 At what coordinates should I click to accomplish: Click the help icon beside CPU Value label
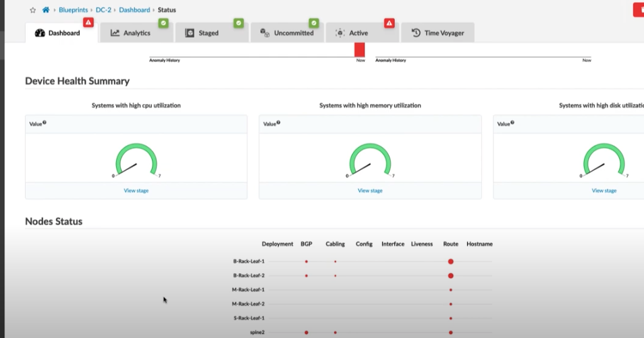click(x=45, y=123)
